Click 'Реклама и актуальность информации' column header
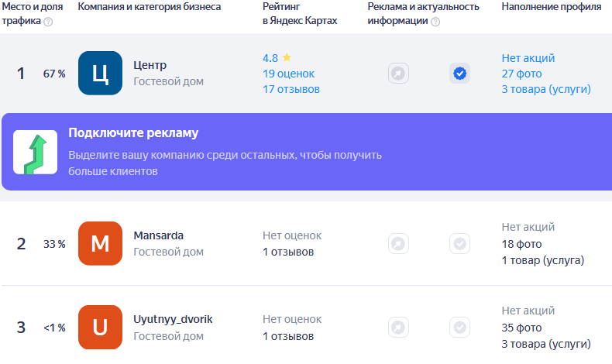The height and width of the screenshot is (364, 612). pyautogui.click(x=423, y=14)
